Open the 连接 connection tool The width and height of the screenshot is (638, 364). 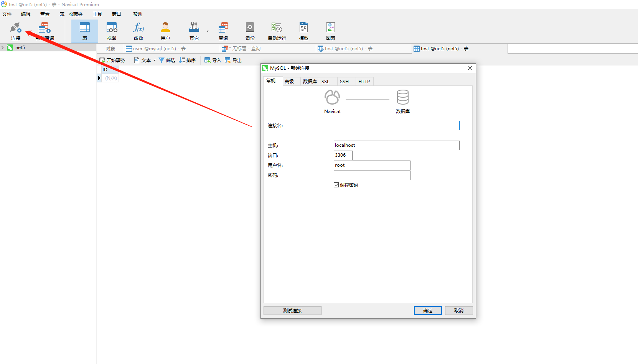coord(15,31)
